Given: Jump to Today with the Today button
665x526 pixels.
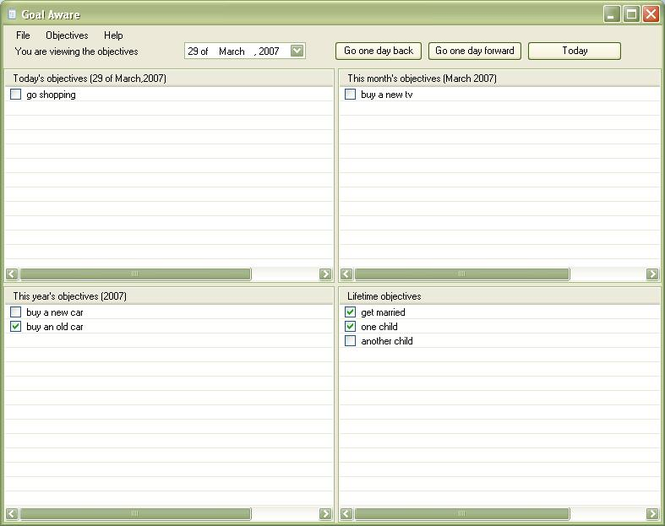Looking at the screenshot, I should [575, 51].
